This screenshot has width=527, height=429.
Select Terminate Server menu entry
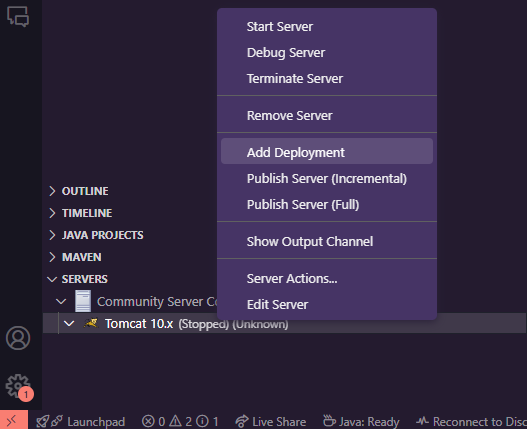click(327, 79)
